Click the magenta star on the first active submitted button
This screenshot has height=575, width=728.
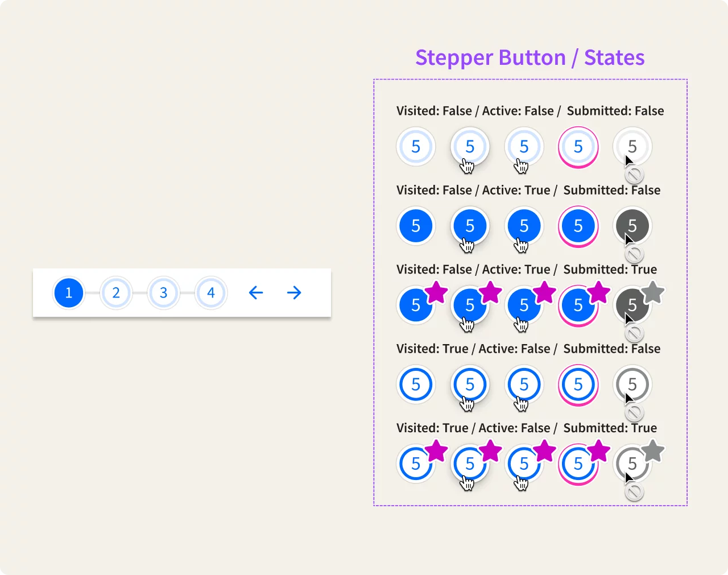(x=436, y=293)
